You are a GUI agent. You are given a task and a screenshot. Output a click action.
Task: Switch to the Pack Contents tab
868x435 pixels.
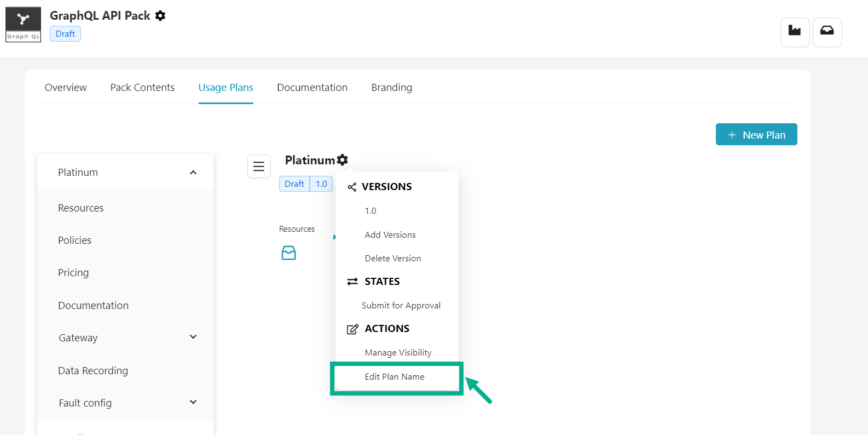coord(142,88)
